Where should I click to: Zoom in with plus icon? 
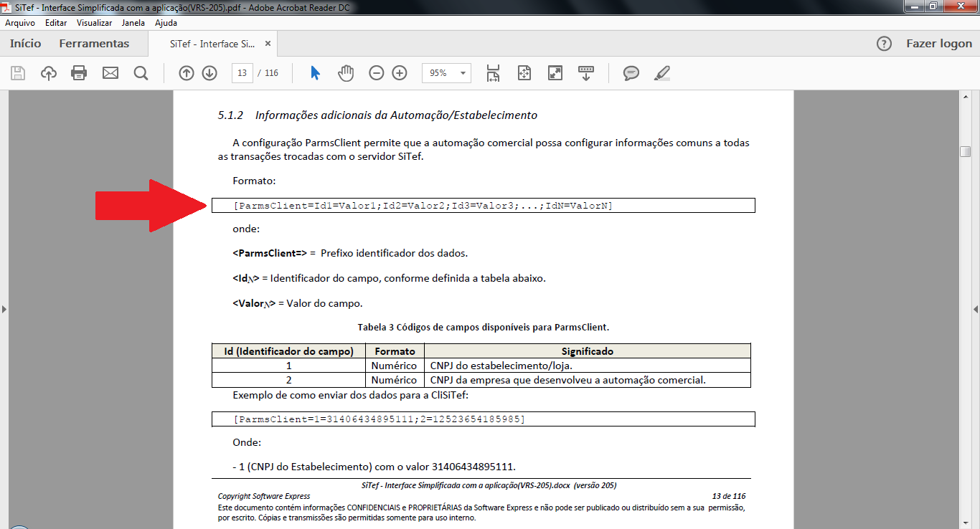pyautogui.click(x=400, y=73)
